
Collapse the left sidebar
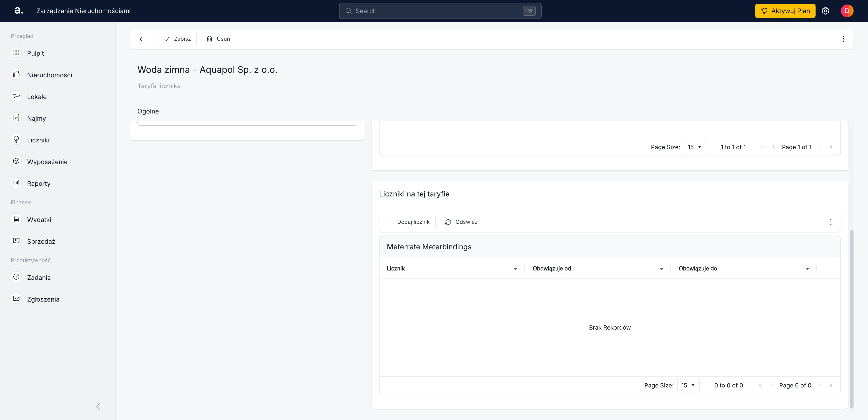click(98, 406)
